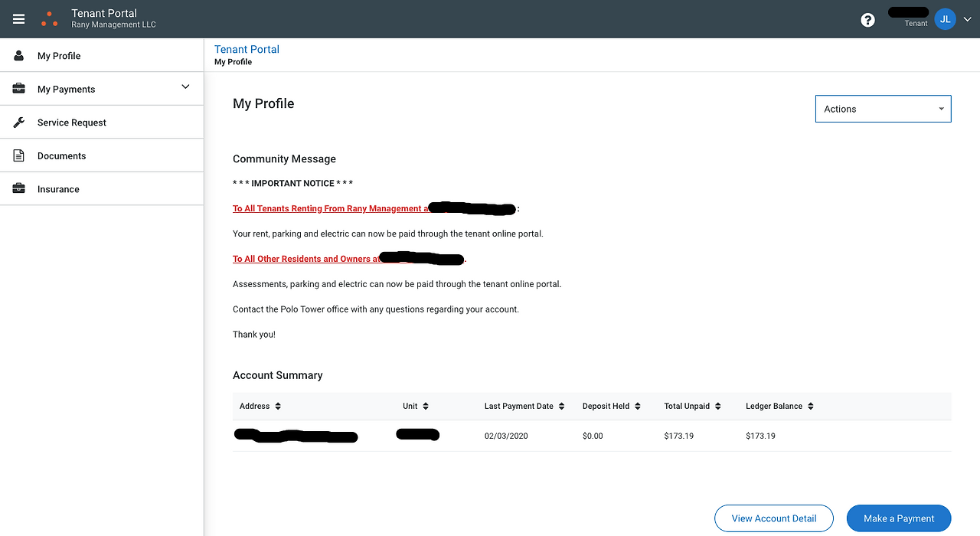Select the person icon beside My Profile

[17, 55]
